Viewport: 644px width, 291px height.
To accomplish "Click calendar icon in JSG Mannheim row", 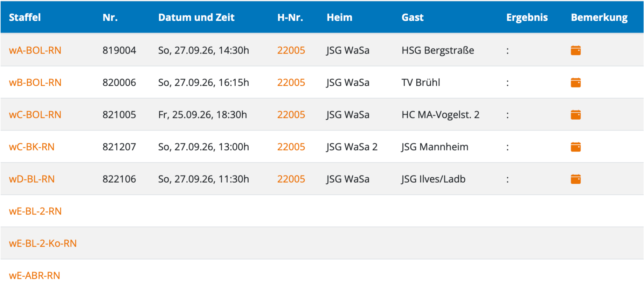I will click(x=575, y=147).
